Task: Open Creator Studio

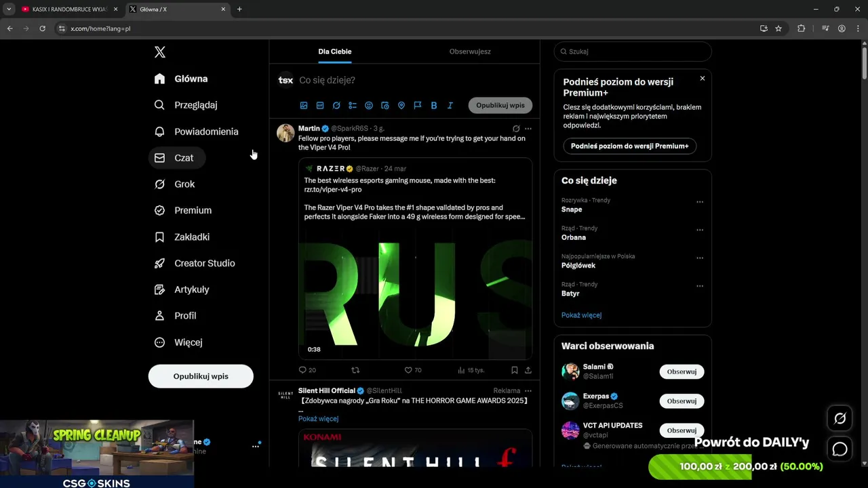Action: 195,263
